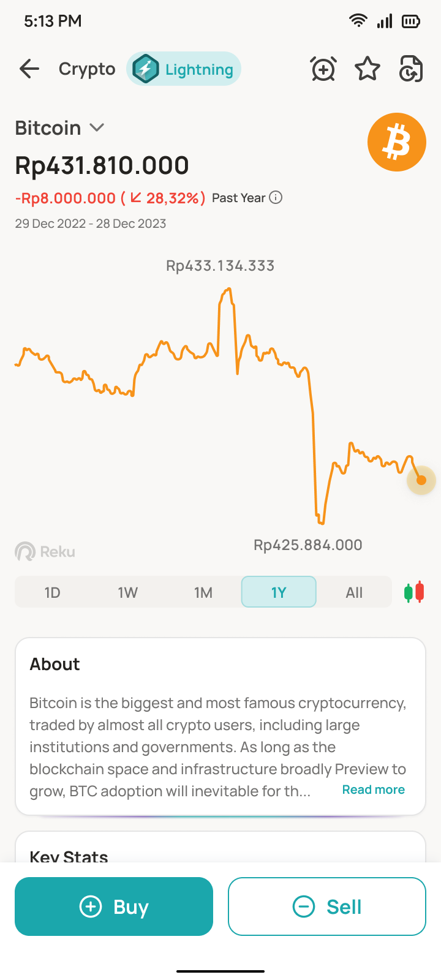Click the Reku logo watermark
Viewport: 441px width, 980px height.
(x=45, y=551)
